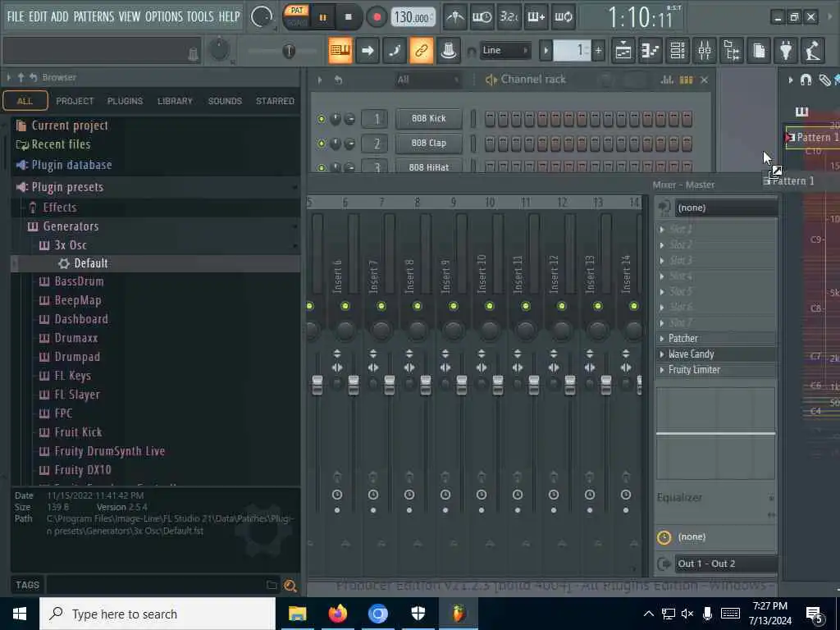Open the pattern selector arrow menu
Viewport: 840px width, 630px height.
[546, 51]
